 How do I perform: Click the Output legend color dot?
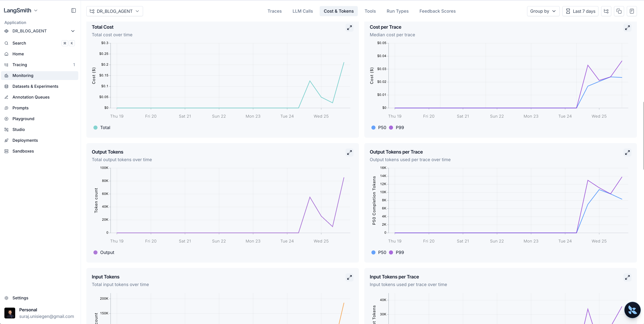pyautogui.click(x=95, y=252)
